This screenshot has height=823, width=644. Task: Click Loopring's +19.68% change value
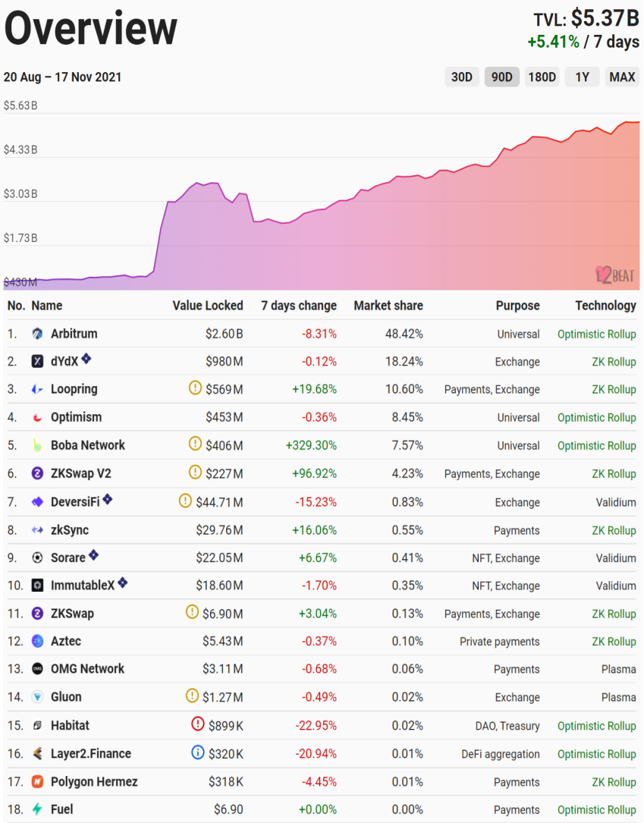[314, 389]
